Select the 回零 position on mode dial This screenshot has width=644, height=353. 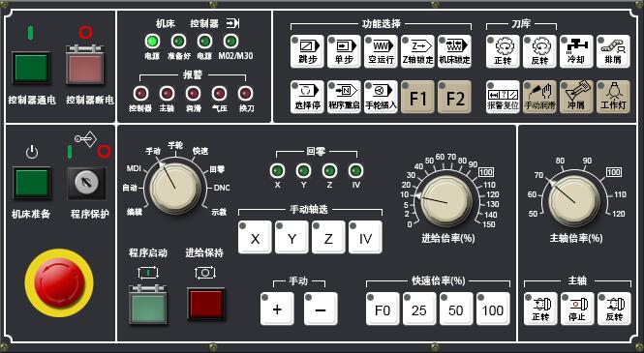(x=217, y=169)
